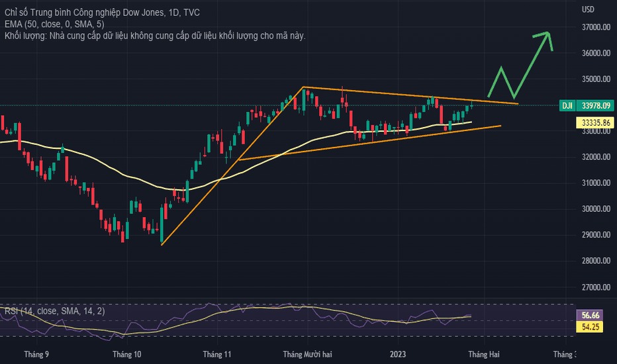The height and width of the screenshot is (364, 617).
Task: Click the 'Tháng Hai' time axis label
Action: tap(484, 355)
